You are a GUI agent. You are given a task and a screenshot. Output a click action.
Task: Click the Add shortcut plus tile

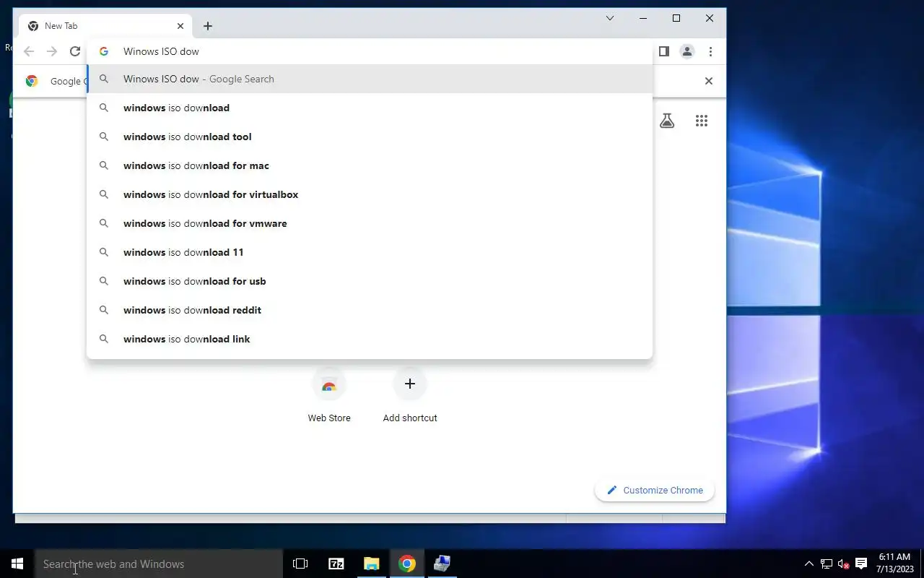[x=410, y=394]
